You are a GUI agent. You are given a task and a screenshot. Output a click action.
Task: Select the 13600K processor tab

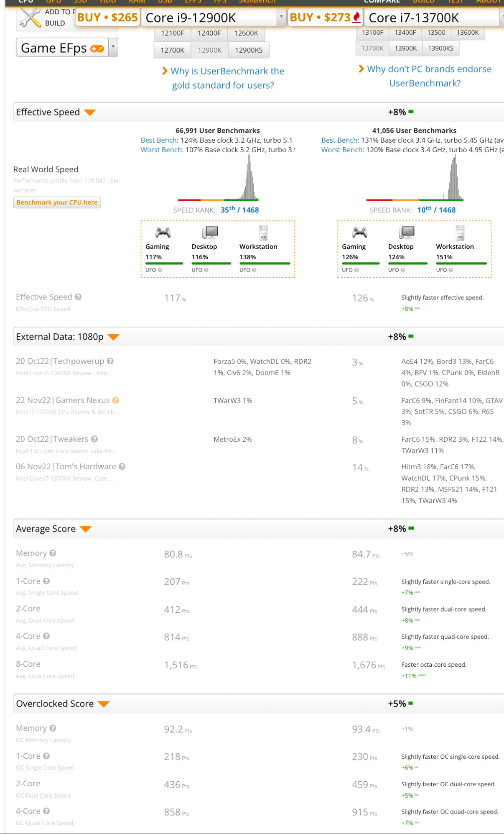[468, 33]
